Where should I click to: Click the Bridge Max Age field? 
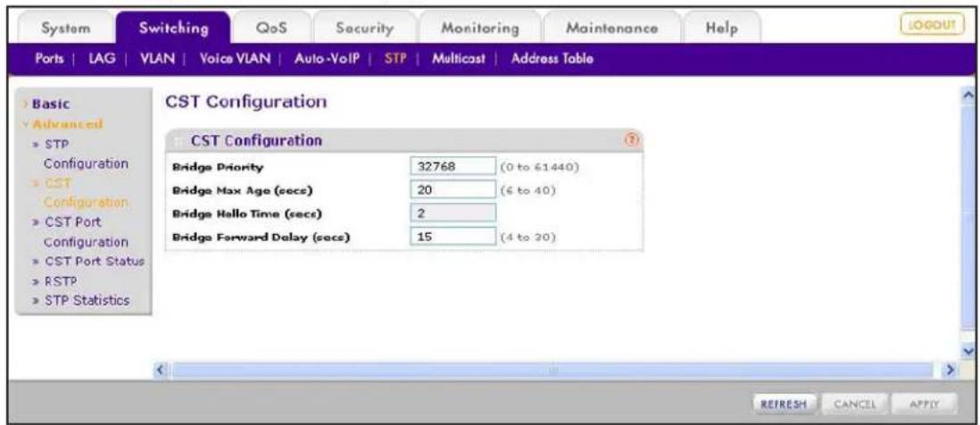[453, 191]
